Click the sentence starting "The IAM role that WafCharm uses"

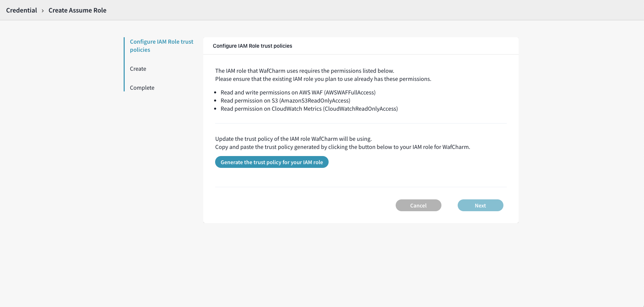305,71
